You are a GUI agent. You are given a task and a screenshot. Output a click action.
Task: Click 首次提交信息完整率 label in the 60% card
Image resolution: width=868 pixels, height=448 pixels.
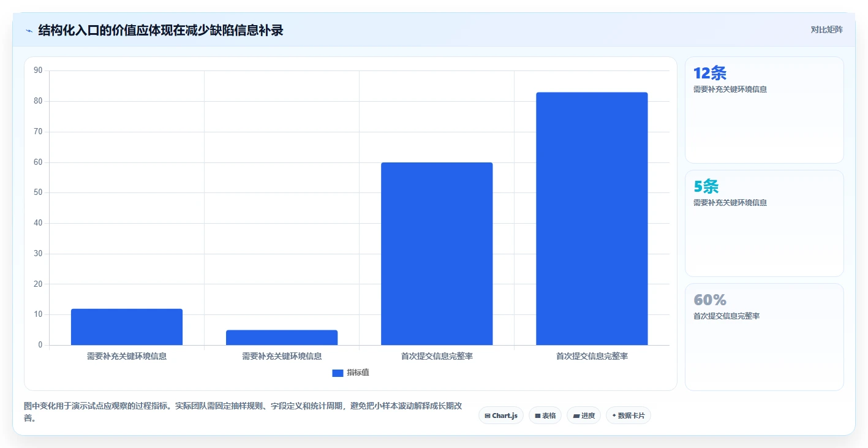click(x=726, y=316)
